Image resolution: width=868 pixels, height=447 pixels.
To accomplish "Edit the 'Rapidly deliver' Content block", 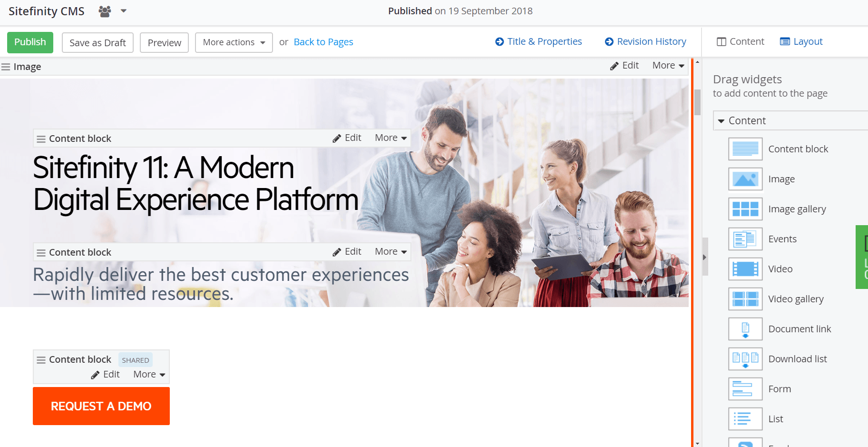I will point(347,252).
